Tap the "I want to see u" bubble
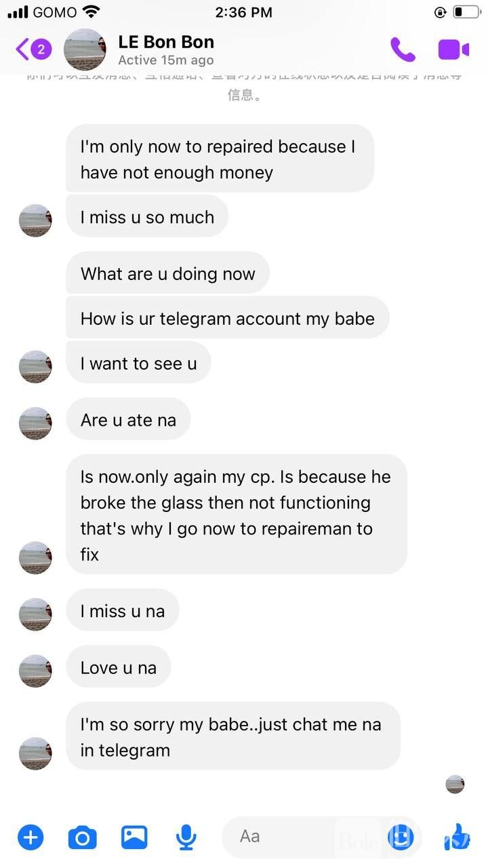 138,363
